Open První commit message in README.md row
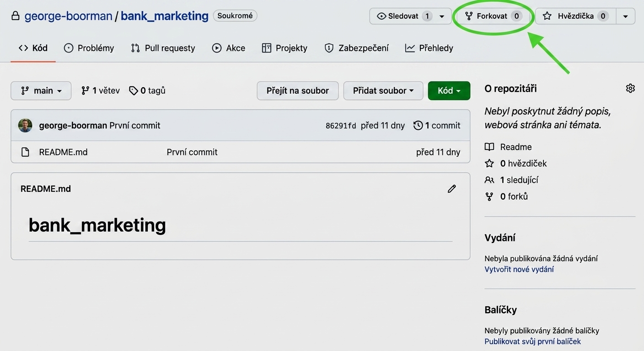Viewport: 644px width, 351px height. pos(192,152)
